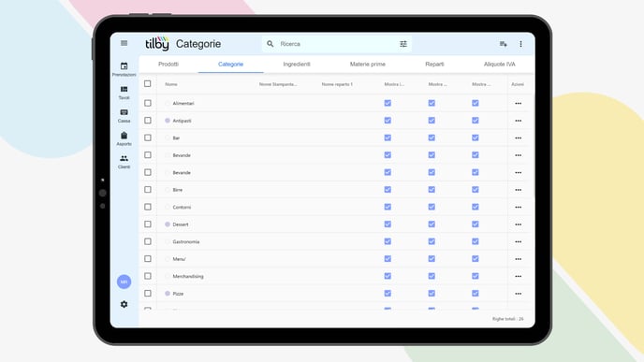
Task: Click the Gastronomia category name
Action: pos(186,241)
